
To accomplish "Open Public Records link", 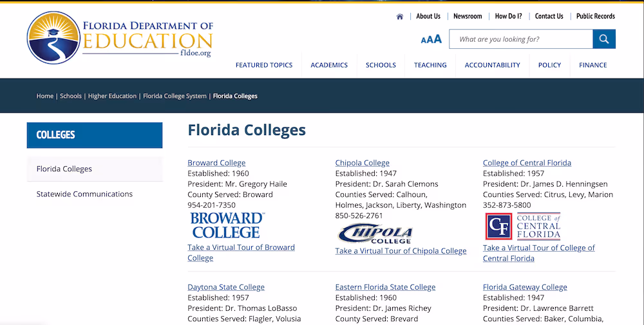I will tap(596, 16).
